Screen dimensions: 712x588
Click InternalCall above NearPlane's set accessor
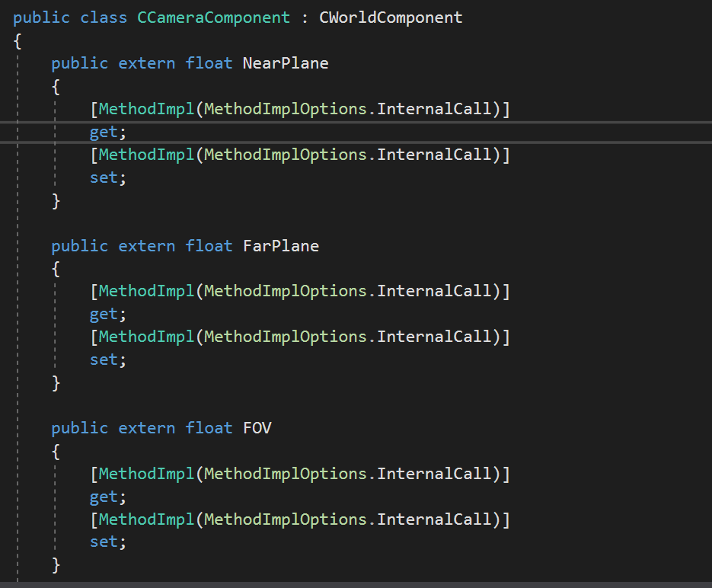434,155
